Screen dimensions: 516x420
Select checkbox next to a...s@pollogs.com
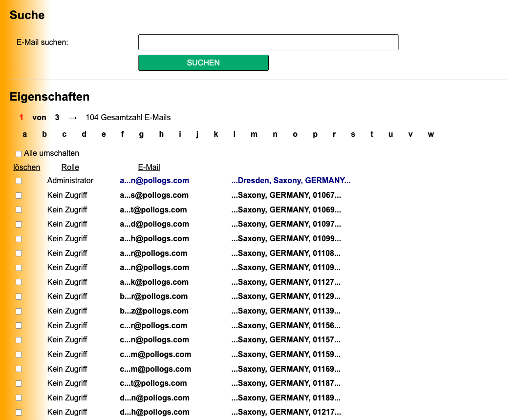coord(19,195)
